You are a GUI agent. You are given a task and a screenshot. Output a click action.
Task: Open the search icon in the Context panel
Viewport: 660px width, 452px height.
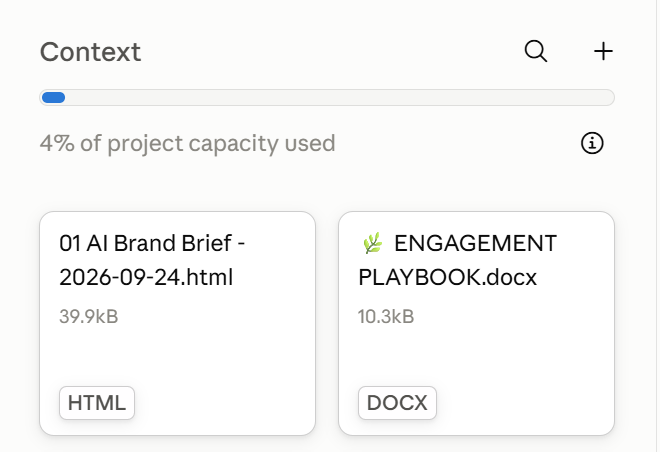point(536,51)
